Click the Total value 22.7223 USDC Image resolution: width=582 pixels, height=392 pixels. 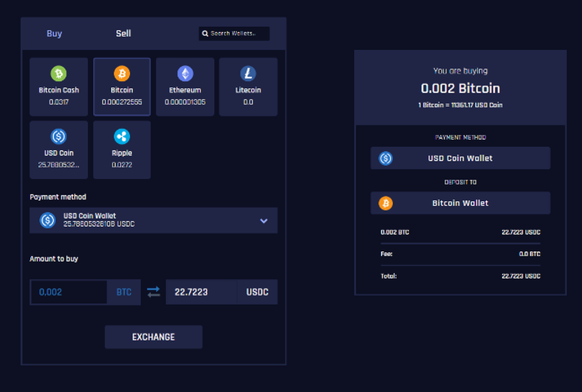521,276
